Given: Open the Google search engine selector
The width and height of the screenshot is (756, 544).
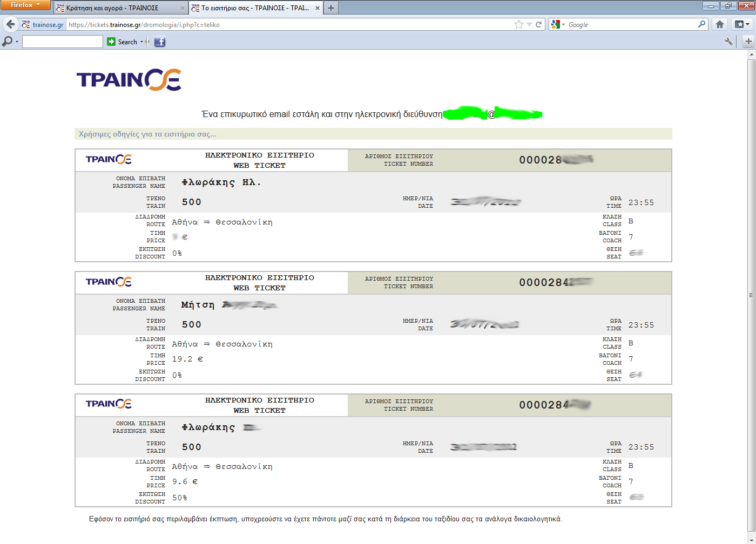Looking at the screenshot, I should tap(558, 25).
